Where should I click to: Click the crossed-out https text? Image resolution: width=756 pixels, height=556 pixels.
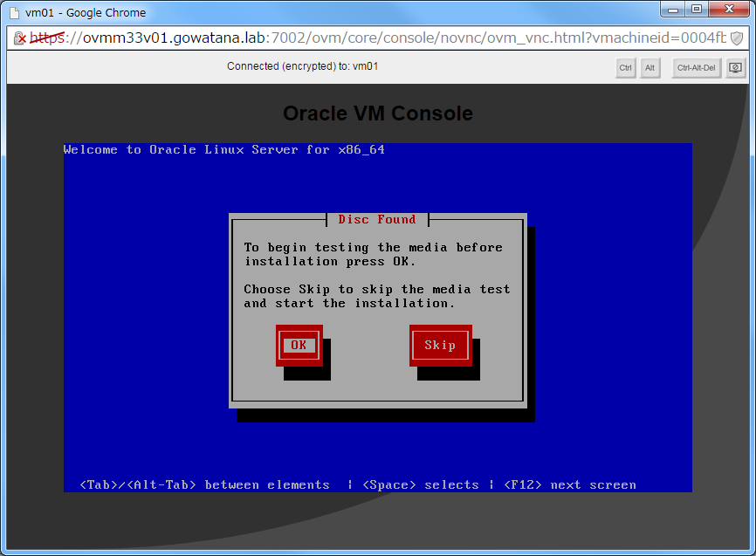48,38
